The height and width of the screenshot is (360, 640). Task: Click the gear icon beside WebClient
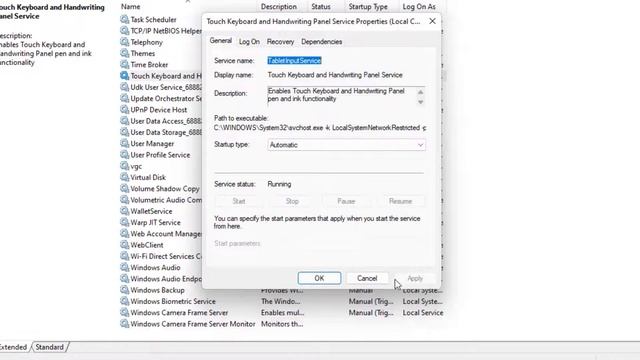[124, 245]
